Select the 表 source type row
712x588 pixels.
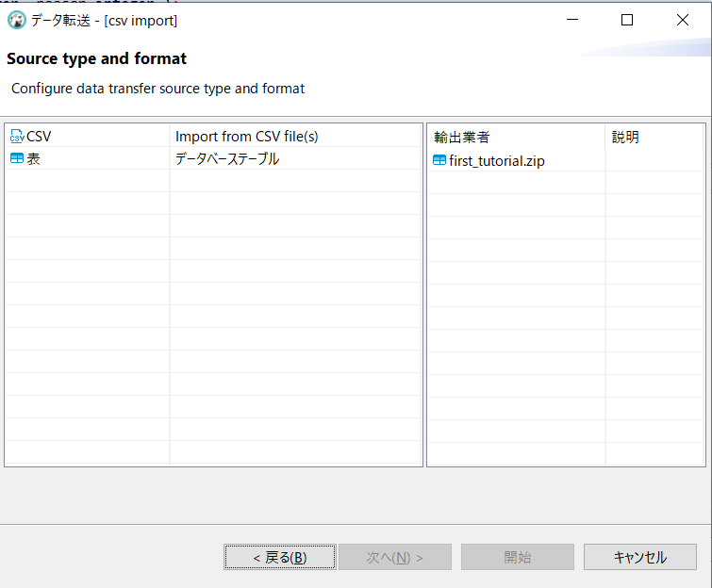[x=213, y=158]
